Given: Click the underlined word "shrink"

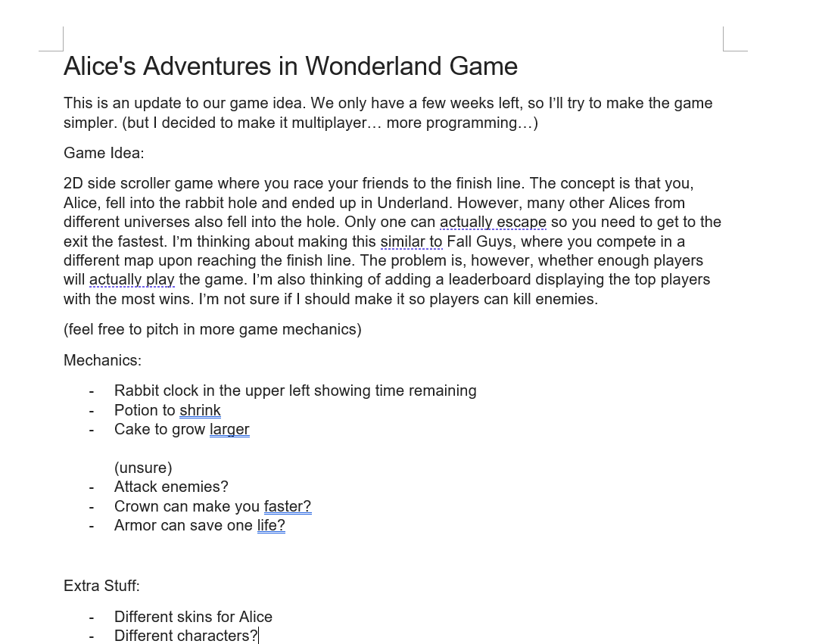Looking at the screenshot, I should click(x=200, y=410).
